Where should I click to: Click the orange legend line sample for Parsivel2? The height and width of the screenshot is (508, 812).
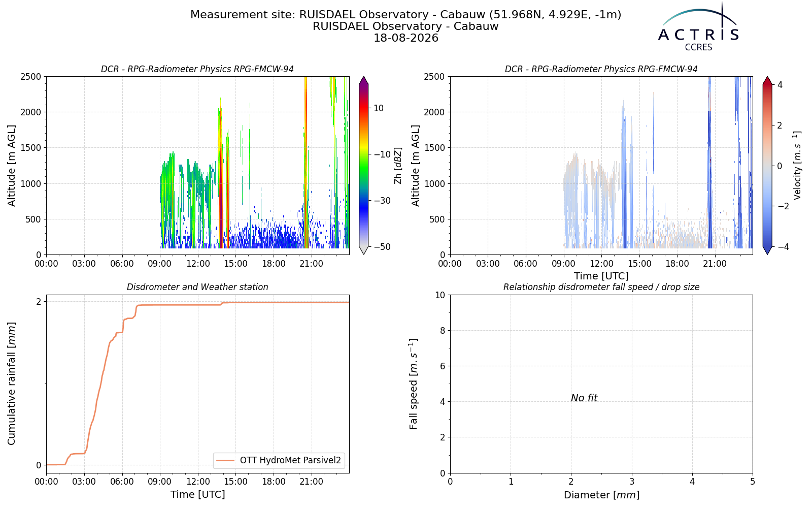(x=225, y=461)
